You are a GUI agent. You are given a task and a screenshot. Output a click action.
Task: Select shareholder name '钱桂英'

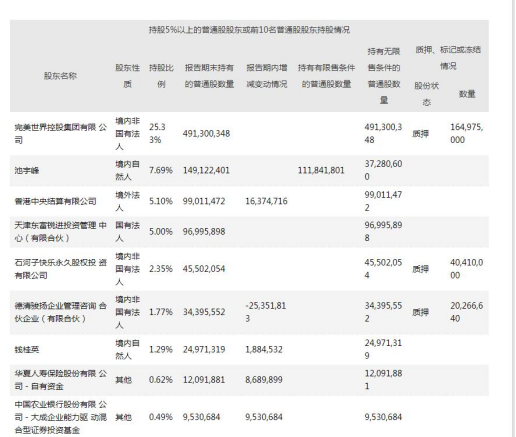pyautogui.click(x=27, y=350)
